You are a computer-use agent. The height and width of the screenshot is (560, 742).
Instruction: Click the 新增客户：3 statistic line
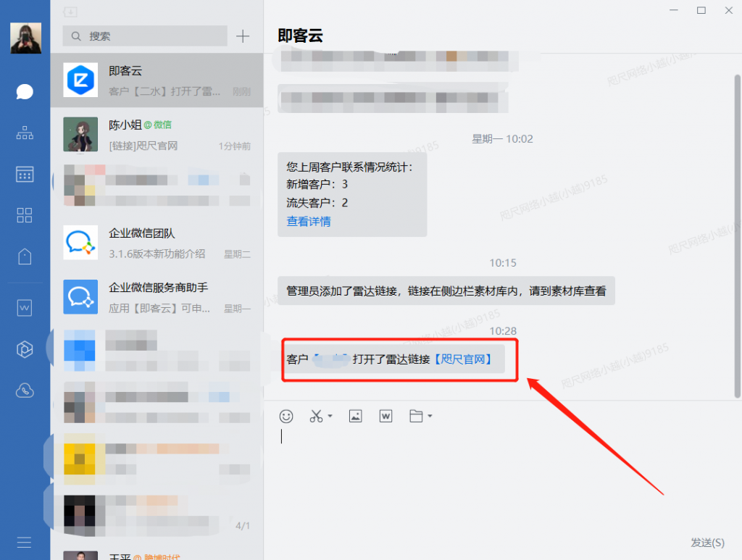(x=317, y=184)
